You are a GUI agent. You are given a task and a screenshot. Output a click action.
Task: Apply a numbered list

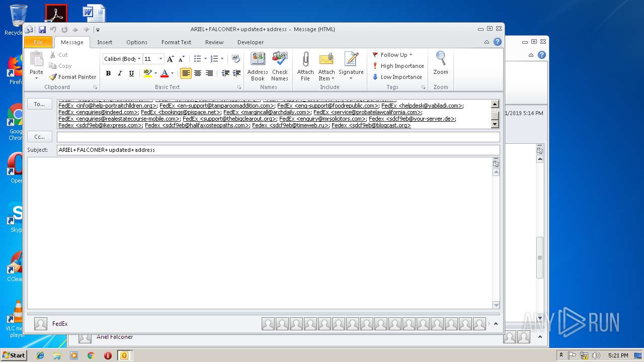point(214,59)
